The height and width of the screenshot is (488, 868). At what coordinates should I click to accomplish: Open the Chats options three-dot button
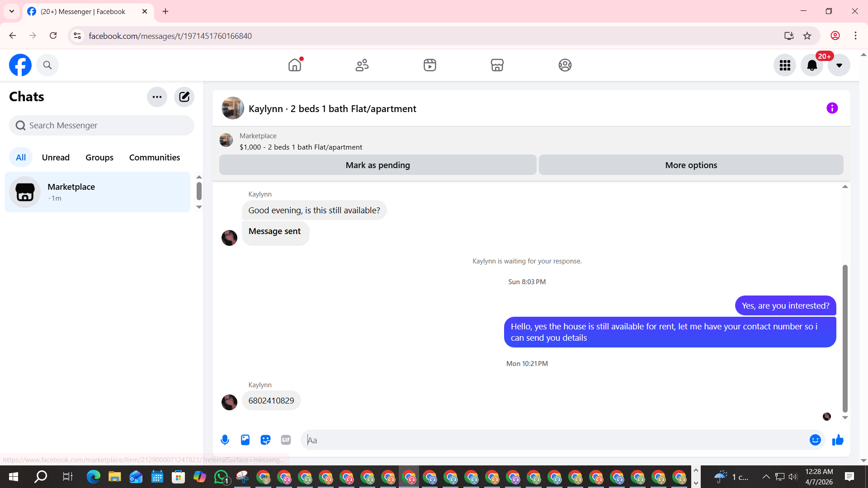(x=157, y=97)
